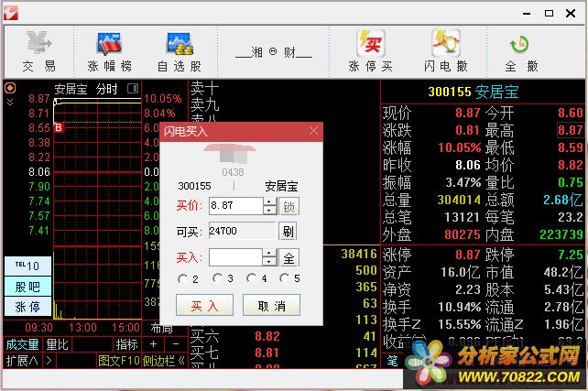Click the 总额 value 2.68亿
588x391 pixels.
(563, 200)
